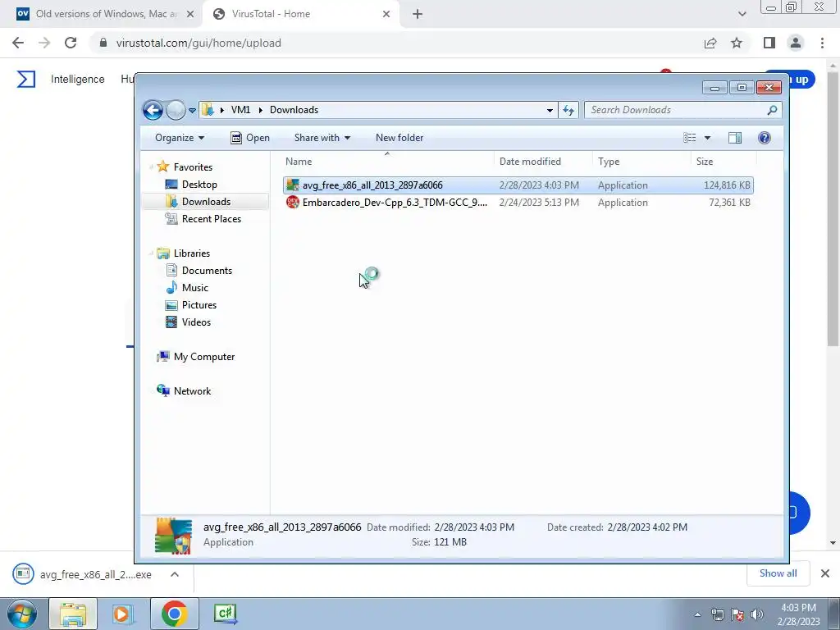Open the Windows Start menu
The width and height of the screenshot is (840, 630).
point(21,614)
